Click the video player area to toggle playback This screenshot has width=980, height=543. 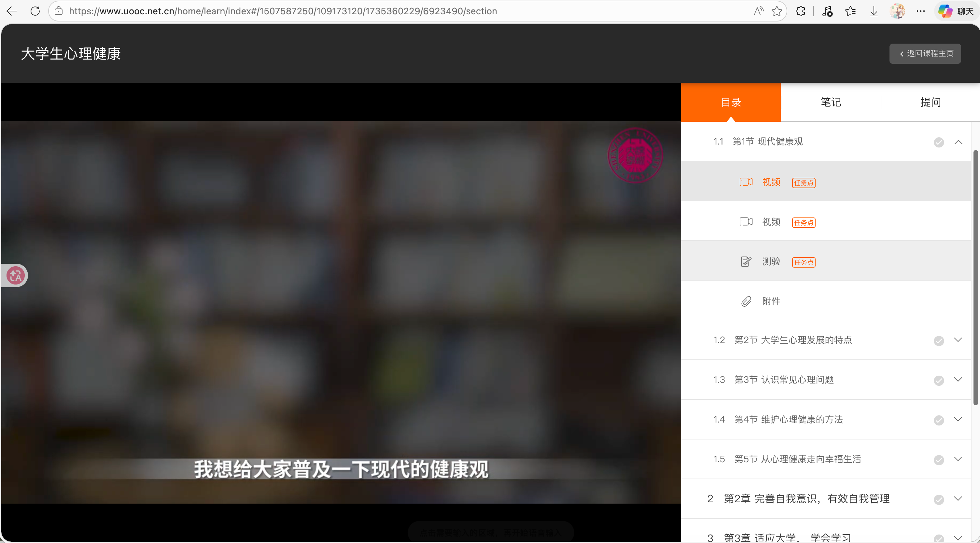tap(341, 312)
